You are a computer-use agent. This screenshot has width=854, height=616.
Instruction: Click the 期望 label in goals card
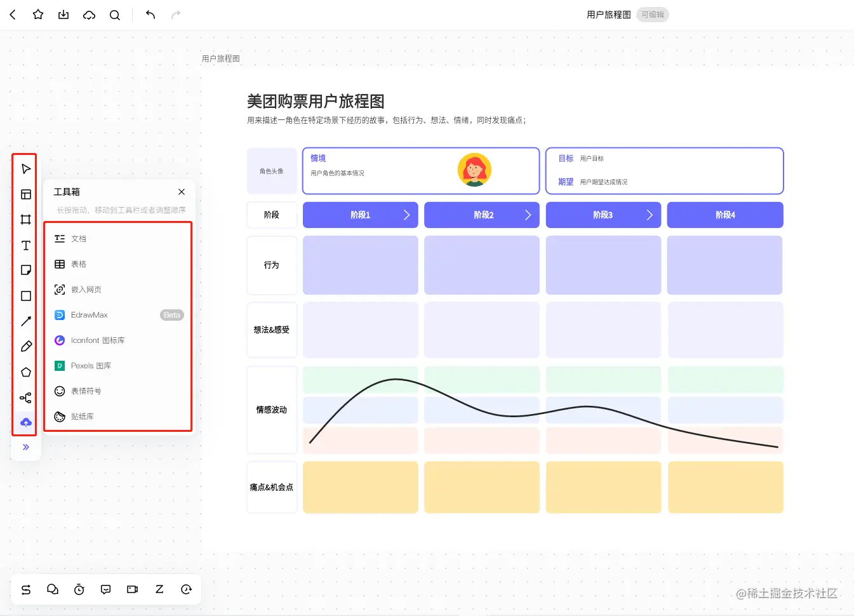pos(566,182)
